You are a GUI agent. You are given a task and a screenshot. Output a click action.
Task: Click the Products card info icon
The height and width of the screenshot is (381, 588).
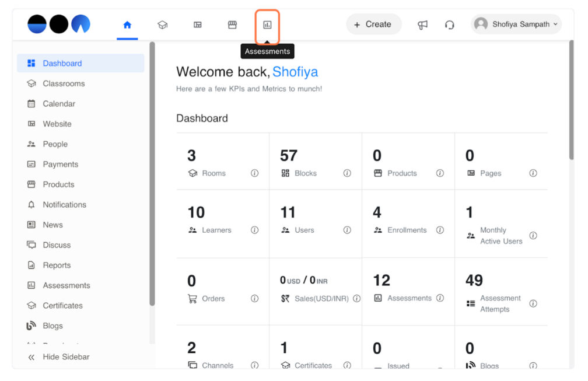pos(440,173)
